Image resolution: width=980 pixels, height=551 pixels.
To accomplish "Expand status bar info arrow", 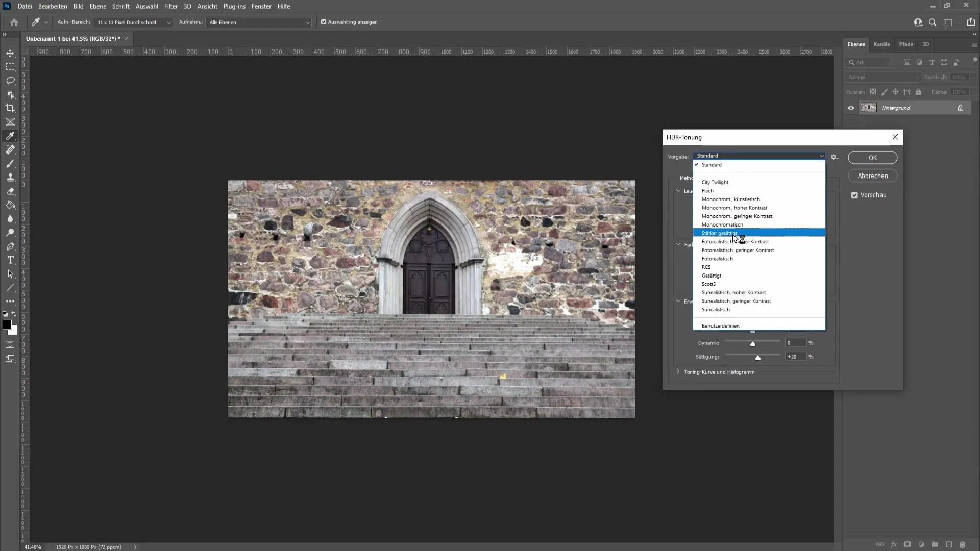I will [x=135, y=547].
